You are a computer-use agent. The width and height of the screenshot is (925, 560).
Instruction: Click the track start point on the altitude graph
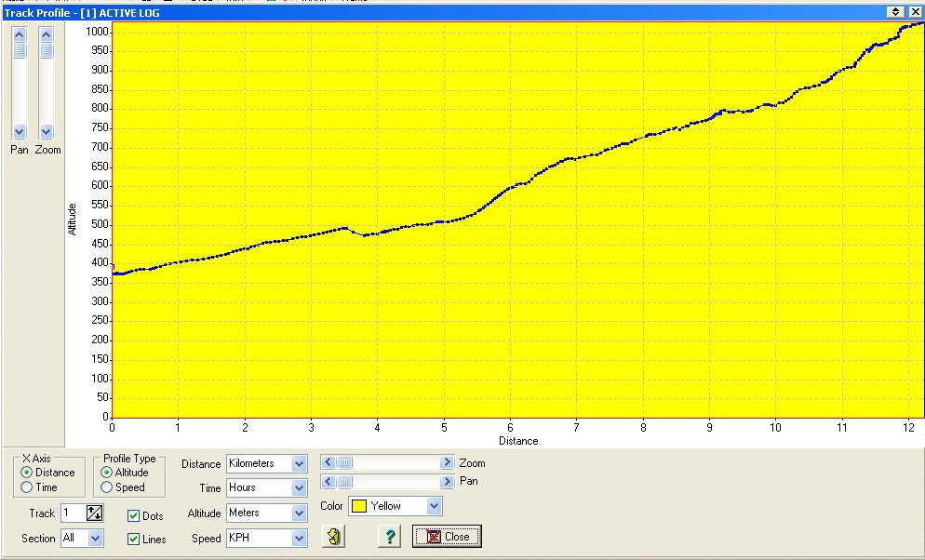(x=114, y=273)
